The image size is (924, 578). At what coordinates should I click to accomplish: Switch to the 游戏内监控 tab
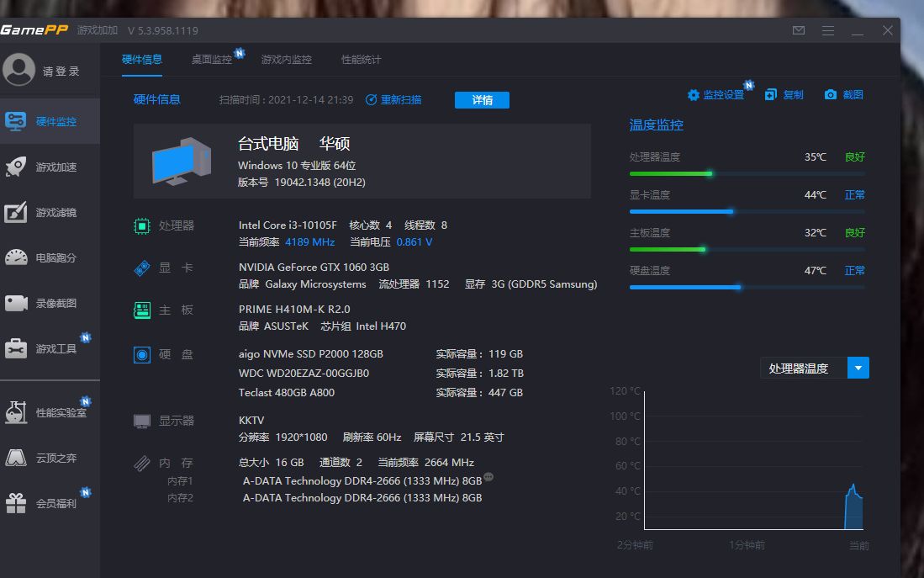[287, 60]
